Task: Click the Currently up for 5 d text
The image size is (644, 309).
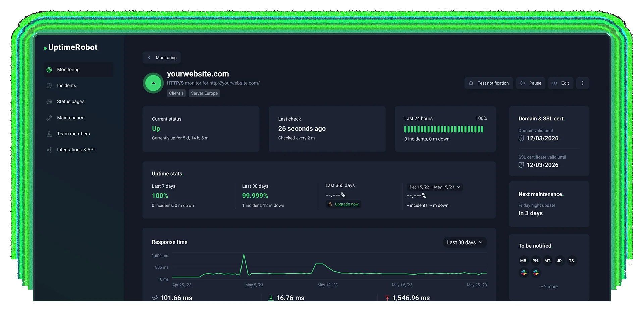Action: point(180,138)
